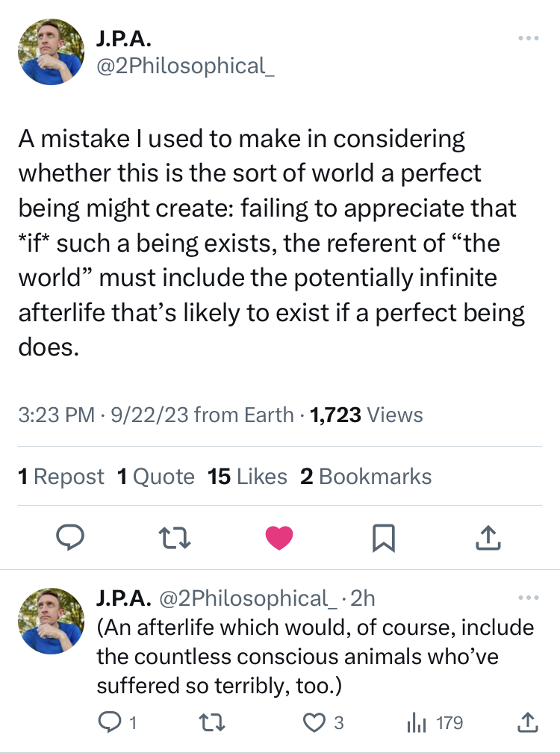
Task: Reply to the afterlife animals tweet
Action: [110, 722]
